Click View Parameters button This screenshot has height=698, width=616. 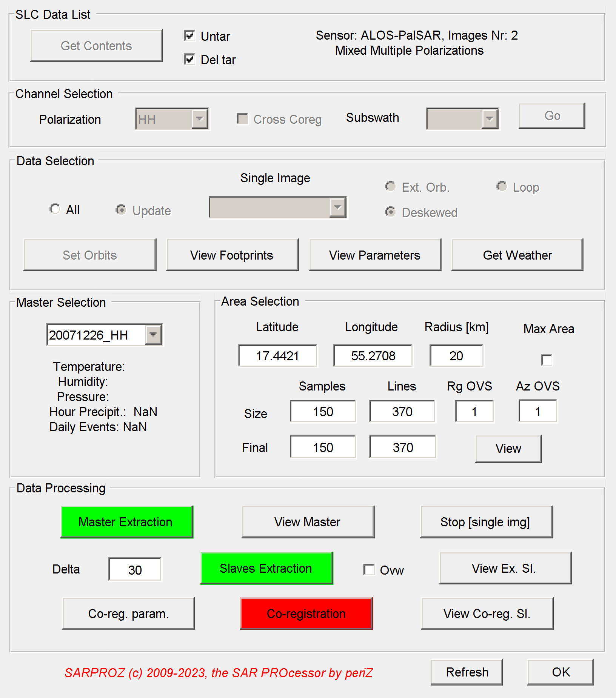pyautogui.click(x=375, y=255)
